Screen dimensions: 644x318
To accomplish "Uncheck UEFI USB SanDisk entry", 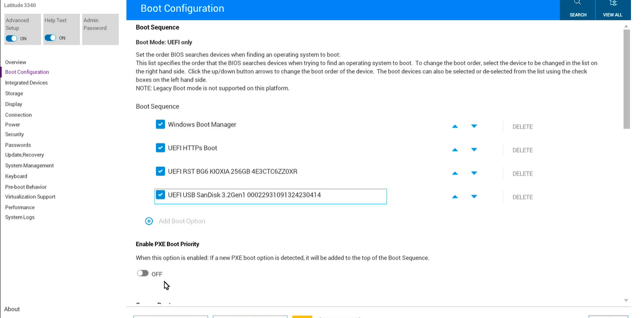I will [x=161, y=195].
